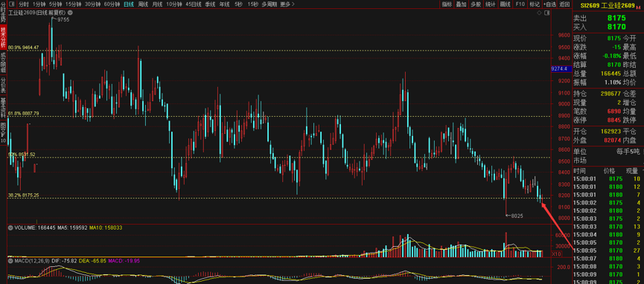Open the 图文F10 sidebar tab
The image size is (644, 284).
pos(3,133)
